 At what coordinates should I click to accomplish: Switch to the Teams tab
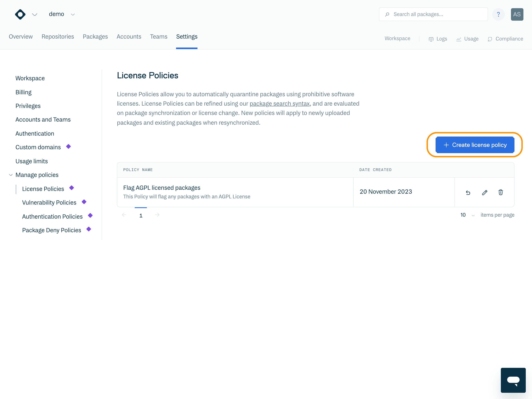159,37
